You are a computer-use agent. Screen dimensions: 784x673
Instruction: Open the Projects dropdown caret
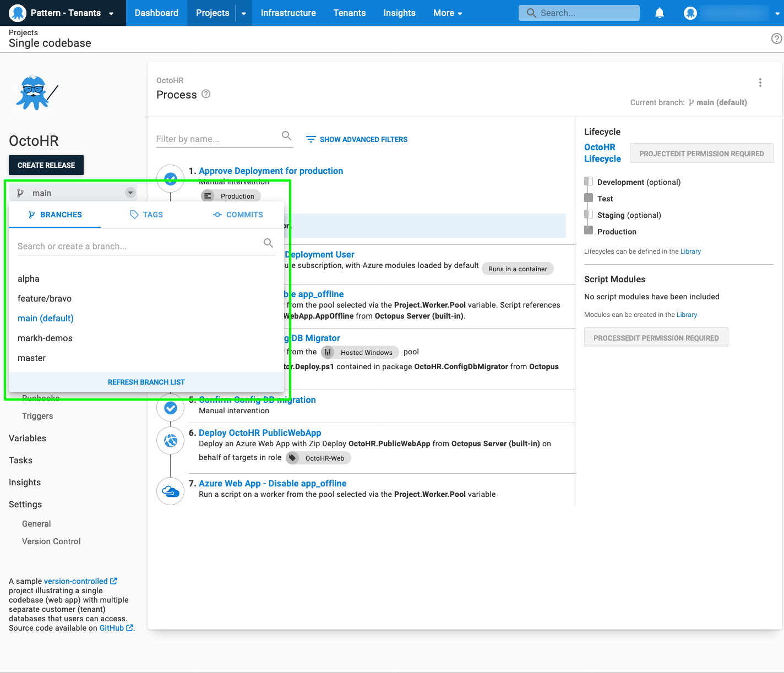click(x=243, y=13)
